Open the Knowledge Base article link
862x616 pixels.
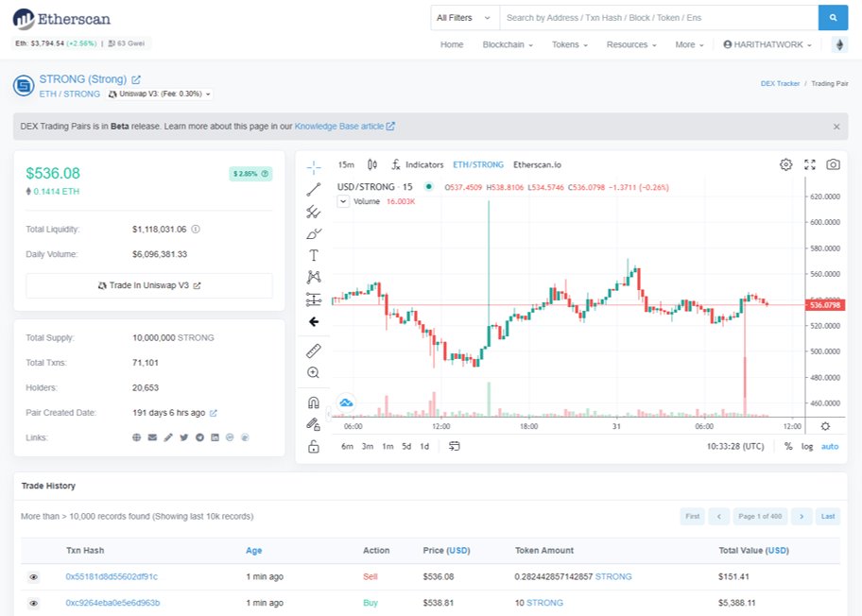pos(344,127)
